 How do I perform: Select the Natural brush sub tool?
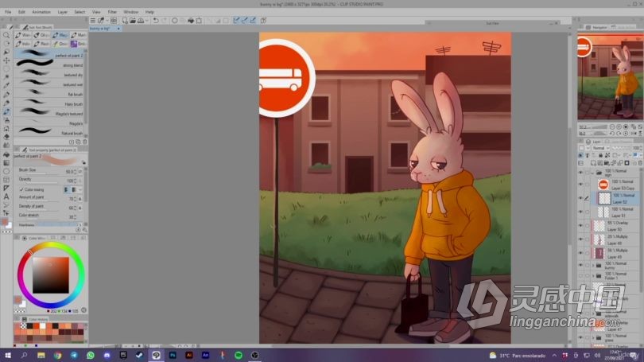click(x=50, y=133)
